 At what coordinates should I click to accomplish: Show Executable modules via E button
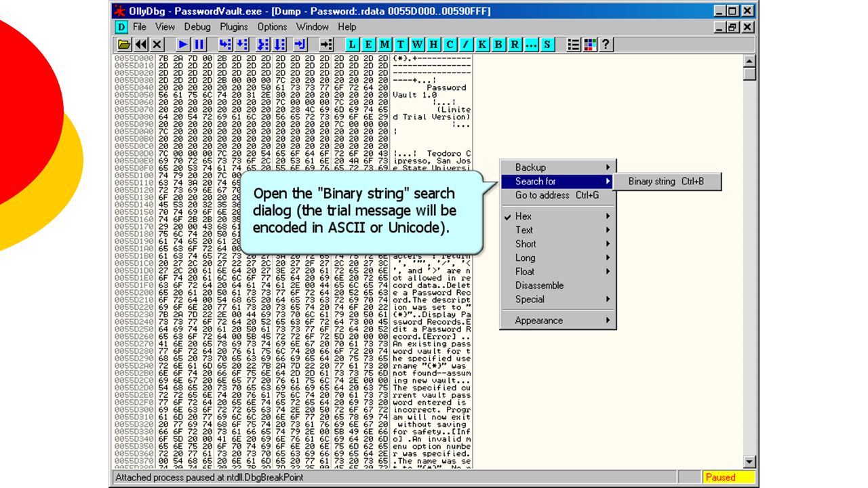point(368,45)
